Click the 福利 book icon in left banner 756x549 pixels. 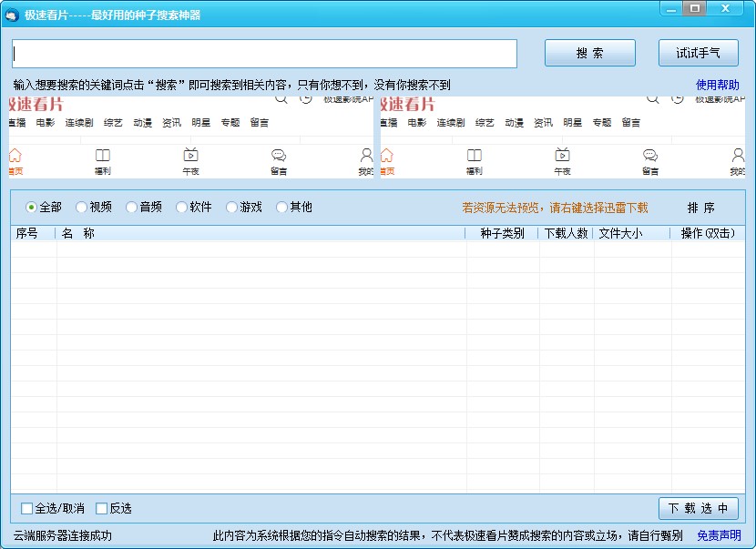103,156
